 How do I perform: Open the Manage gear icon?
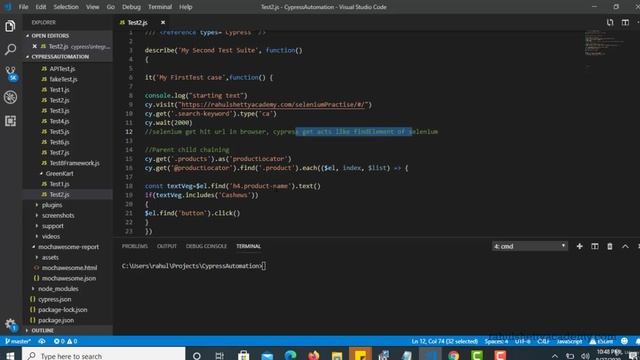[10, 325]
